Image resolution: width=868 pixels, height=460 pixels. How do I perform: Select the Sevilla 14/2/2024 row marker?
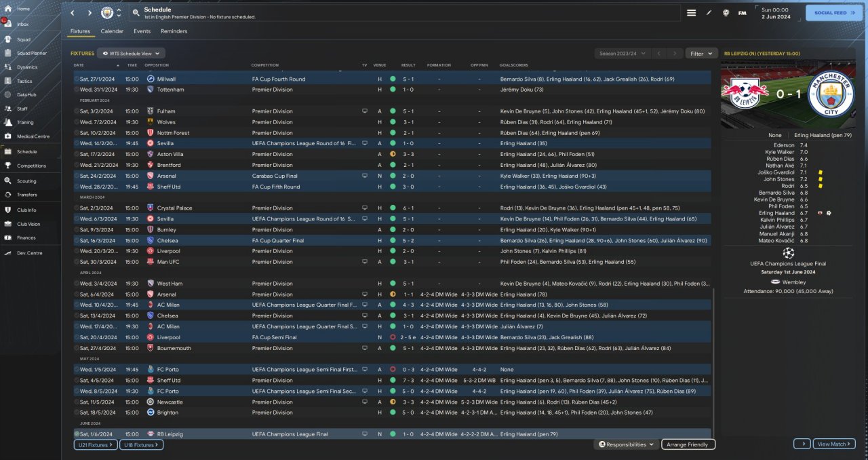tap(77, 144)
